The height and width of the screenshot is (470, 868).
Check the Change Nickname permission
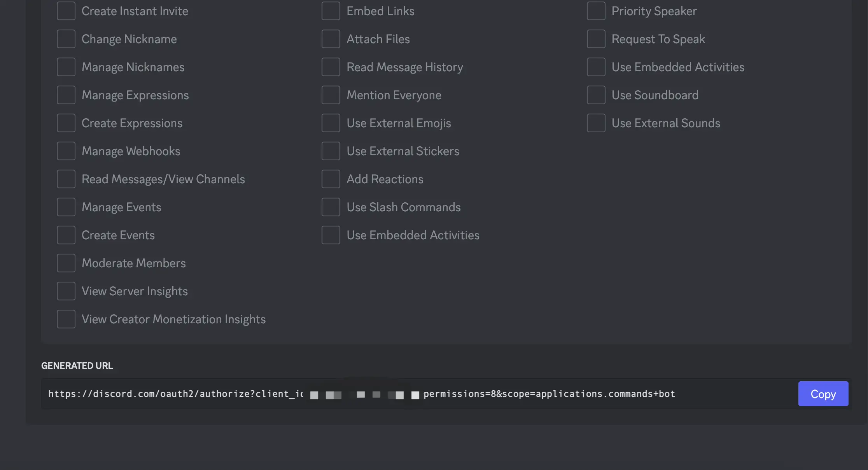[66, 39]
